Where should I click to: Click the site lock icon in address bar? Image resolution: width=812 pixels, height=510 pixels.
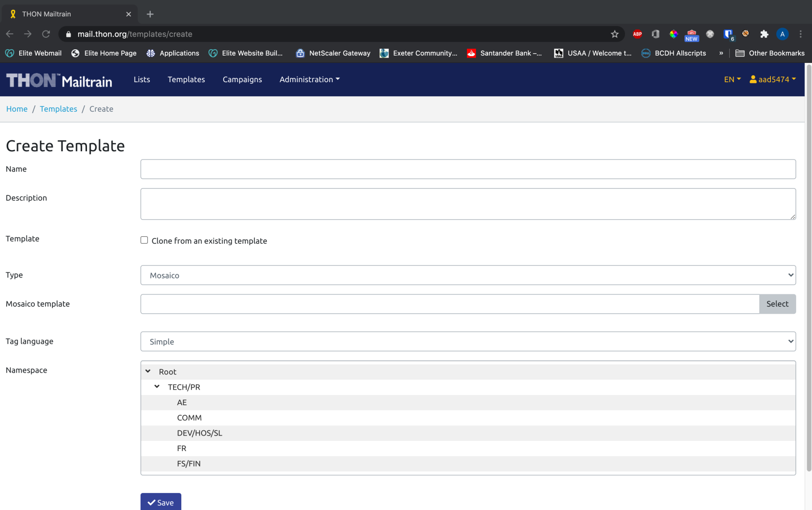click(68, 34)
